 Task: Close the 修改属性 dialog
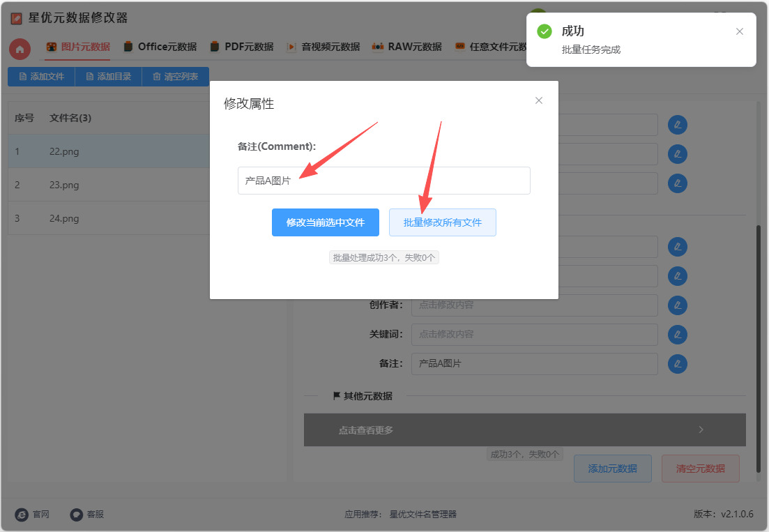point(538,100)
